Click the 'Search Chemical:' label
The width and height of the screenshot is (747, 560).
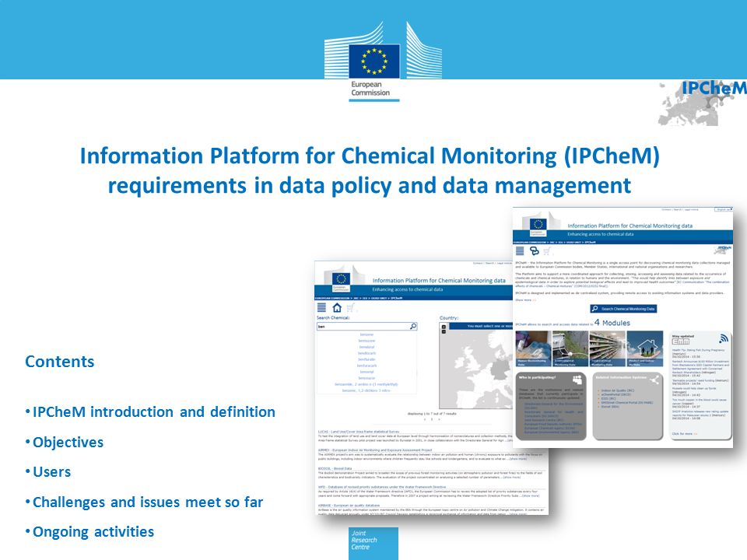334,317
